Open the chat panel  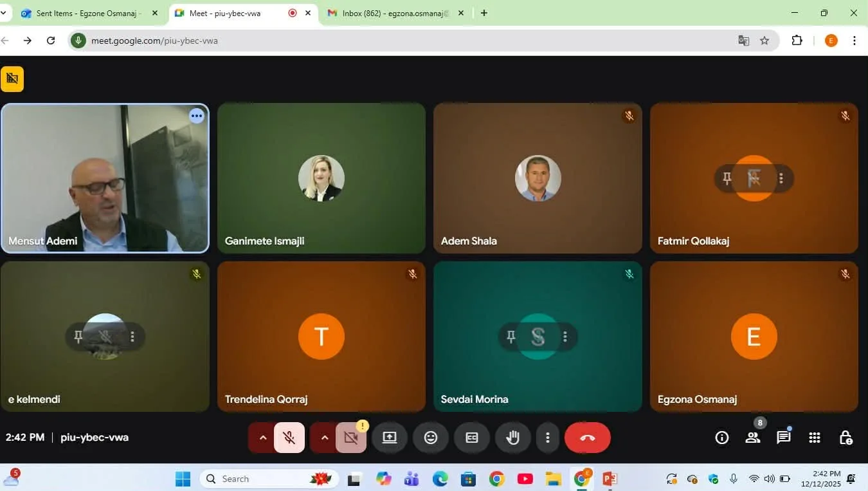[x=782, y=437]
